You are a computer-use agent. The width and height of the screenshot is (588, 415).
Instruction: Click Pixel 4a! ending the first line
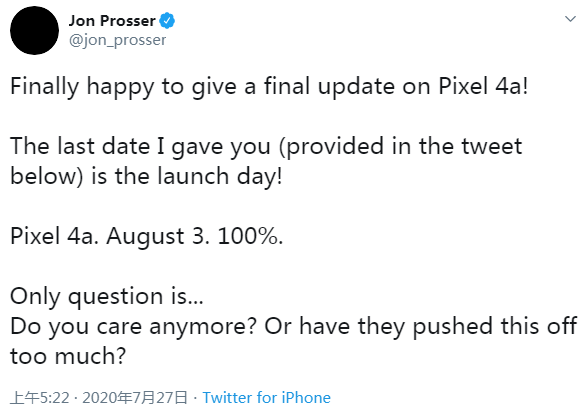[x=483, y=86]
